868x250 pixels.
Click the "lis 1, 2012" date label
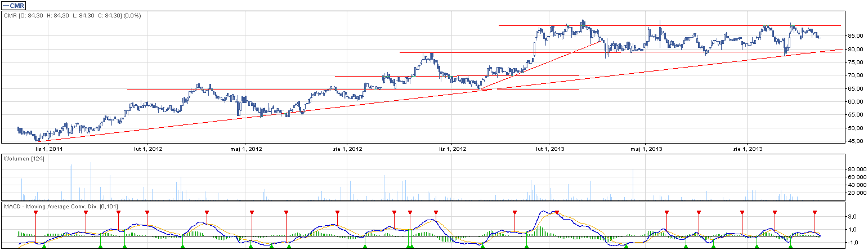[x=452, y=149]
